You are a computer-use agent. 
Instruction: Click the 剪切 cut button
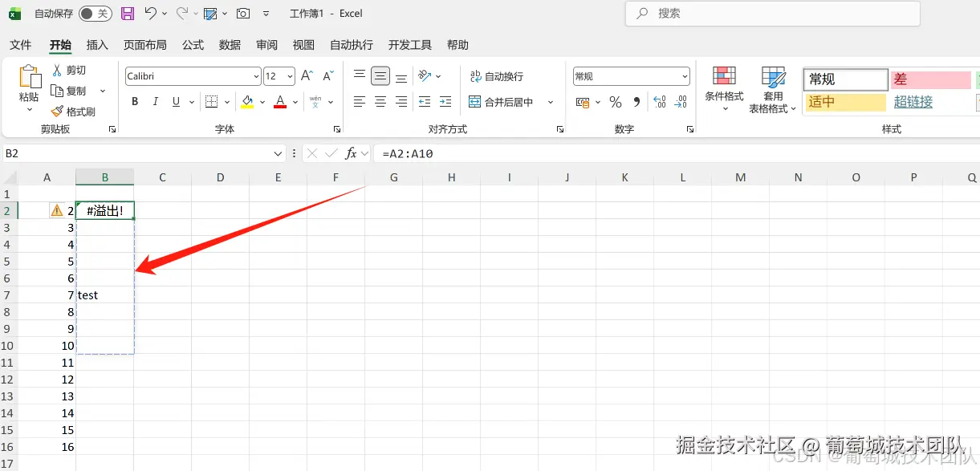(x=69, y=71)
